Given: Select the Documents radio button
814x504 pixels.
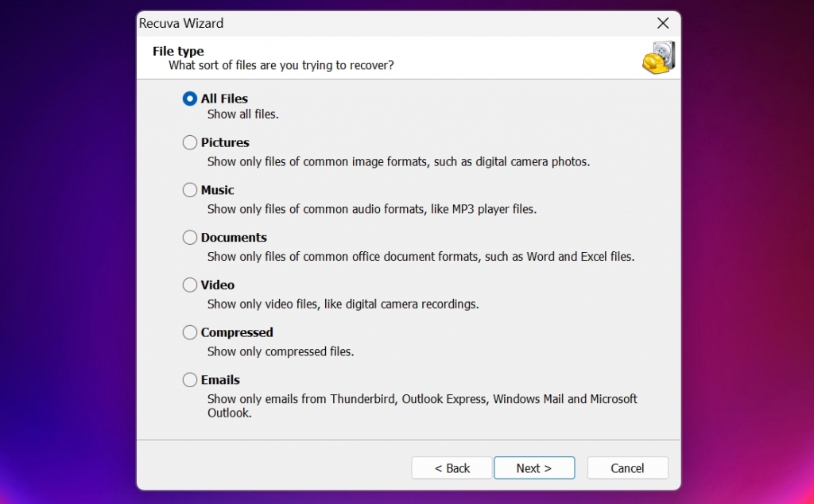Looking at the screenshot, I should coord(189,237).
